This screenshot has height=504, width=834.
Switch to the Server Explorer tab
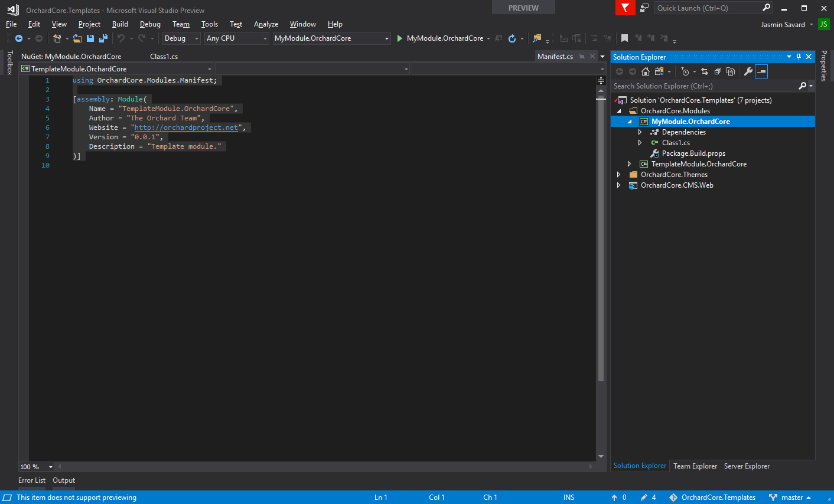tap(747, 466)
